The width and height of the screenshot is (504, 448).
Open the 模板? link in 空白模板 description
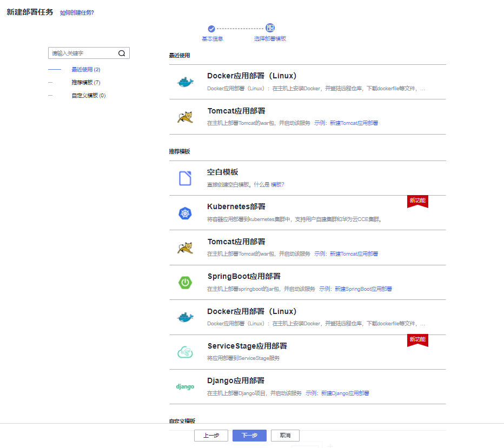[277, 184]
